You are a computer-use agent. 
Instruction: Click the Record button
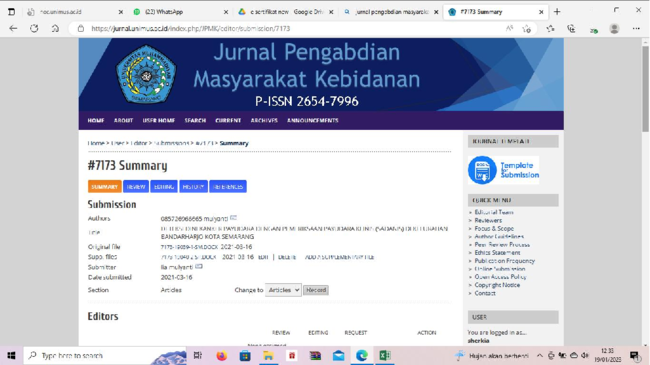(316, 290)
